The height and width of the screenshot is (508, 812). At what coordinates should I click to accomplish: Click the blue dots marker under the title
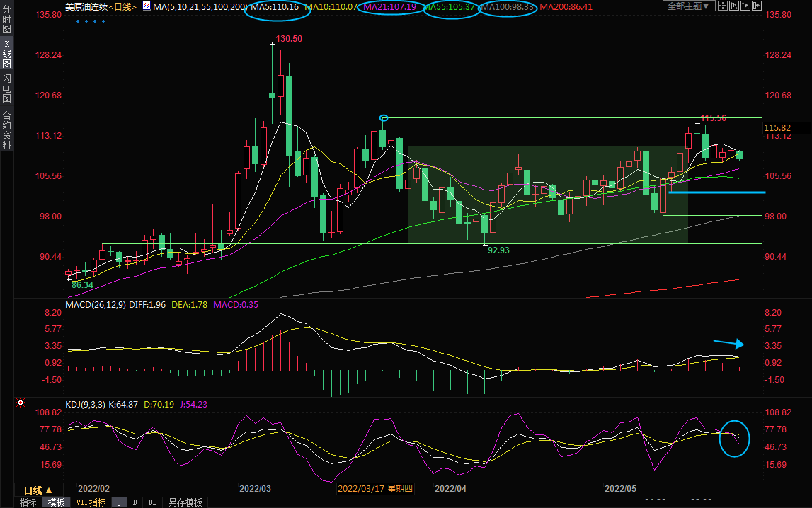(91, 21)
